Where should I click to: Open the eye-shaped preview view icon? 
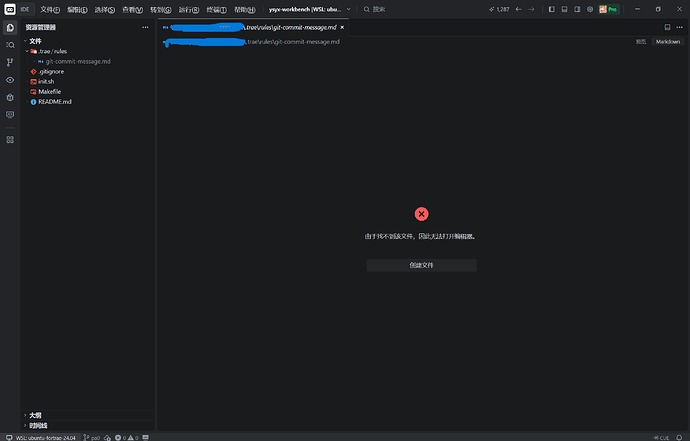click(10, 80)
